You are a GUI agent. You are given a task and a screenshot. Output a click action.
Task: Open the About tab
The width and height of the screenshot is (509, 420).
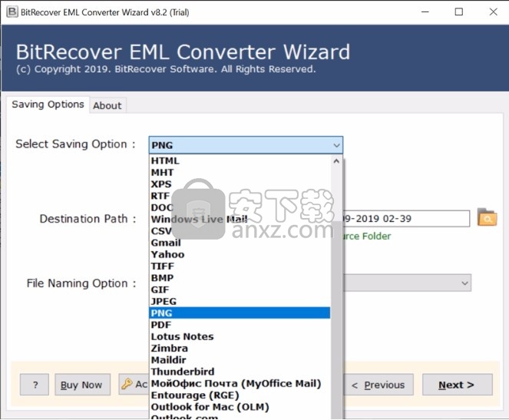pyautogui.click(x=107, y=105)
